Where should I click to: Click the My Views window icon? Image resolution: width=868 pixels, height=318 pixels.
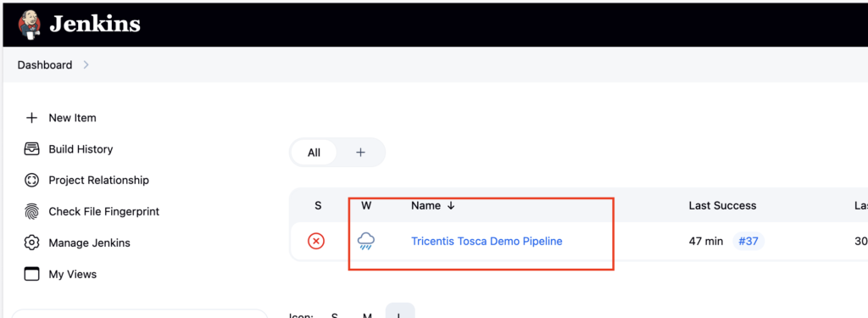[x=31, y=274]
